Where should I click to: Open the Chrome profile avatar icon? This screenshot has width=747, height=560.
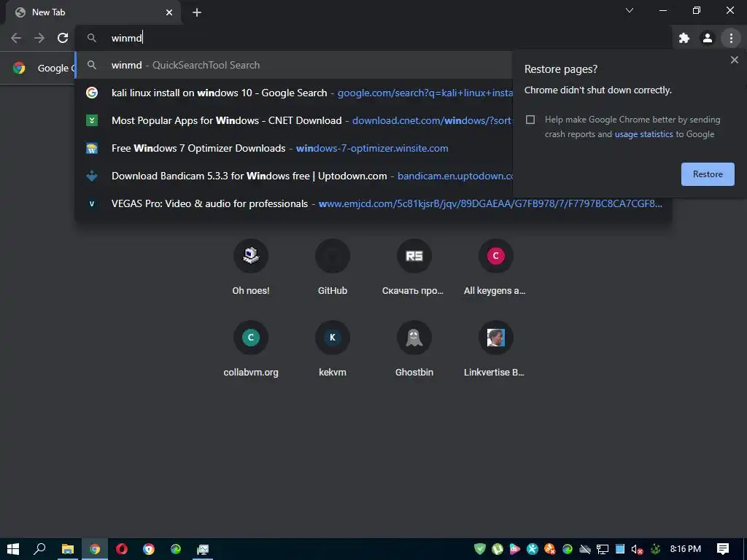(x=708, y=38)
